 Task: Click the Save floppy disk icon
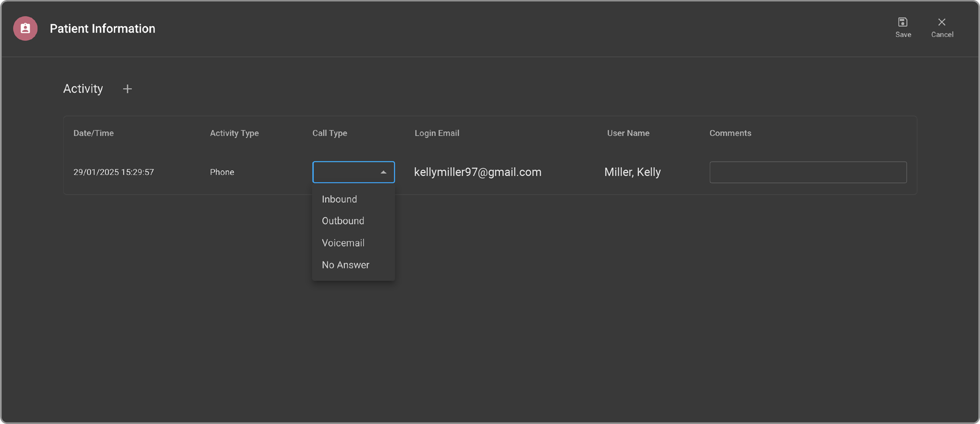(x=903, y=22)
